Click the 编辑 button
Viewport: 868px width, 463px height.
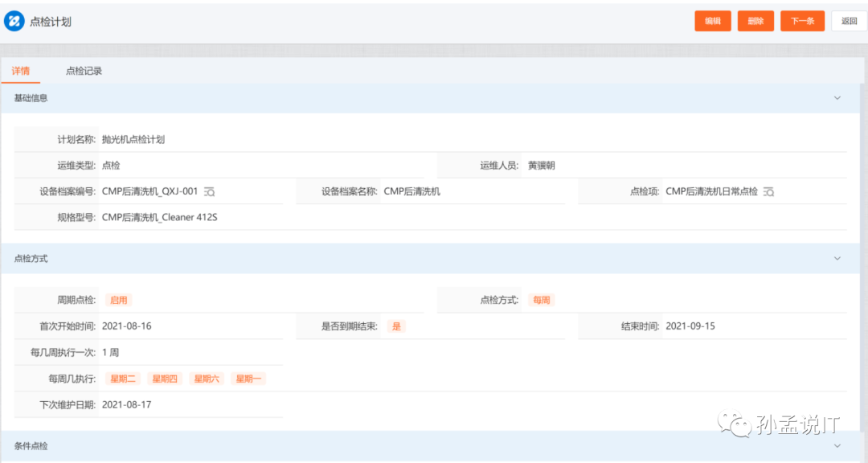(x=712, y=21)
